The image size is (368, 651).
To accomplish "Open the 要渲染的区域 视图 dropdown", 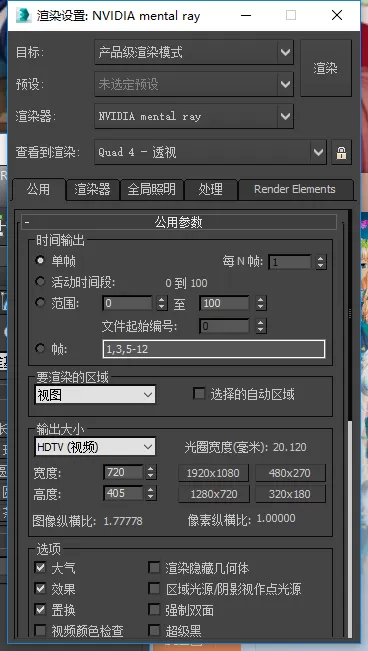I will pyautogui.click(x=95, y=395).
